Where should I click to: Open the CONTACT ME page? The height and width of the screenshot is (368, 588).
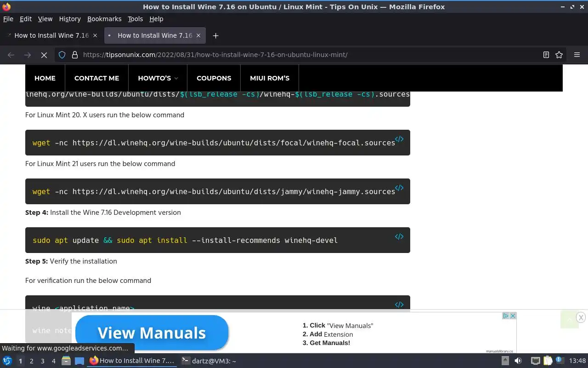[96, 78]
